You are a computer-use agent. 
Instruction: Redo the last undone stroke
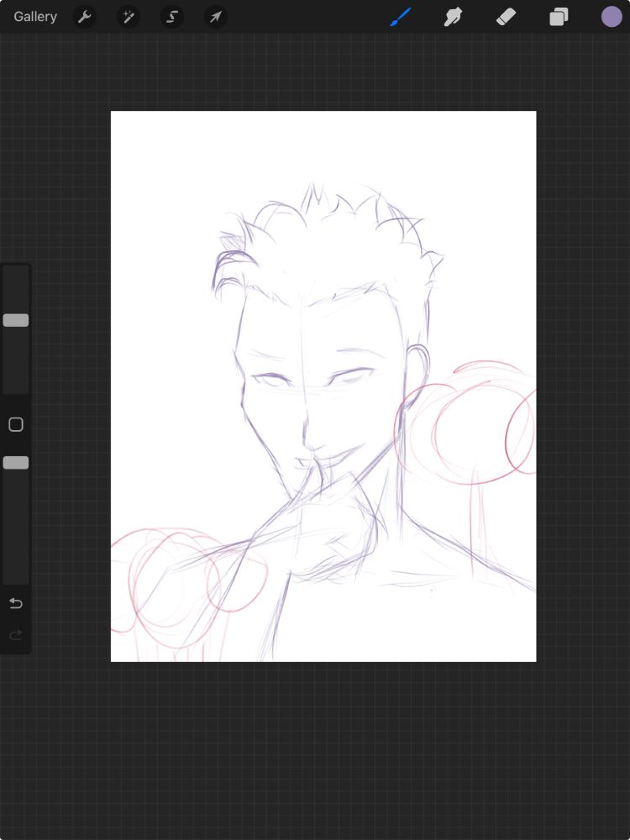[15, 635]
